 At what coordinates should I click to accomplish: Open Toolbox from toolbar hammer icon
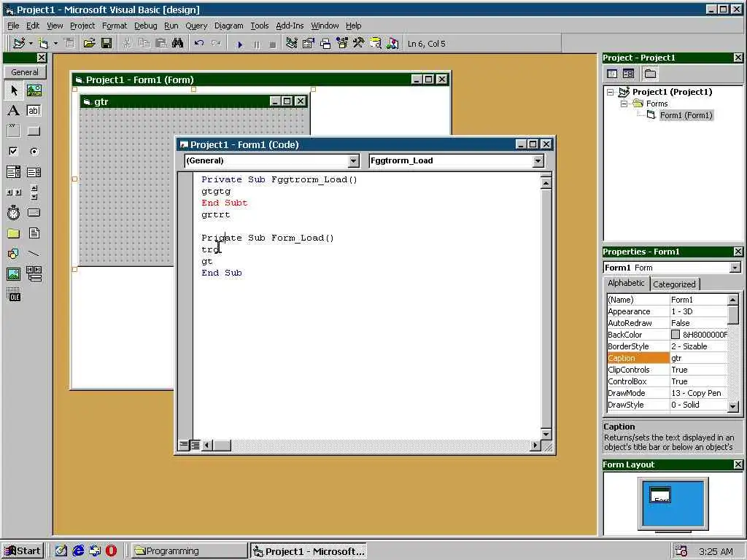(359, 44)
